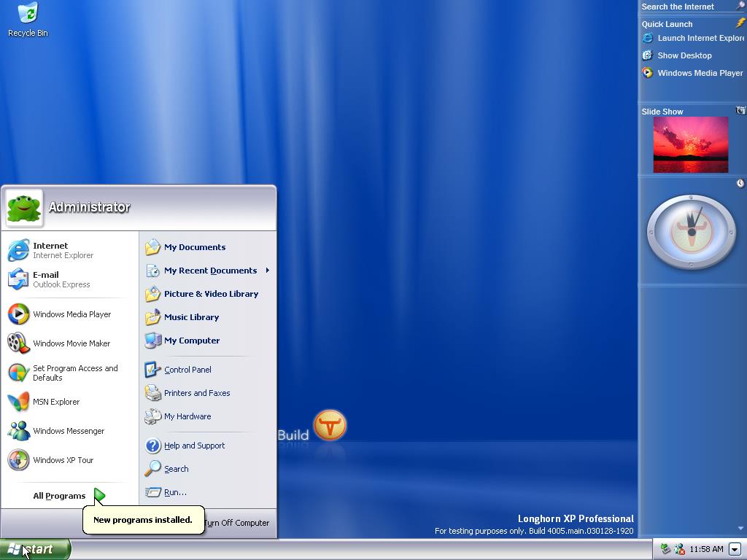Image resolution: width=747 pixels, height=560 pixels.
Task: Click Windows Media Player in sidebar Quick Launch
Action: pos(692,73)
